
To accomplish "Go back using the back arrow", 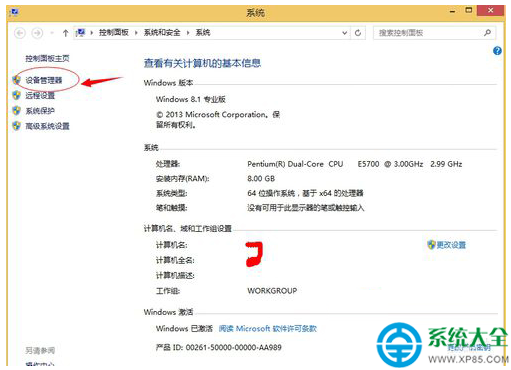I will (x=20, y=33).
